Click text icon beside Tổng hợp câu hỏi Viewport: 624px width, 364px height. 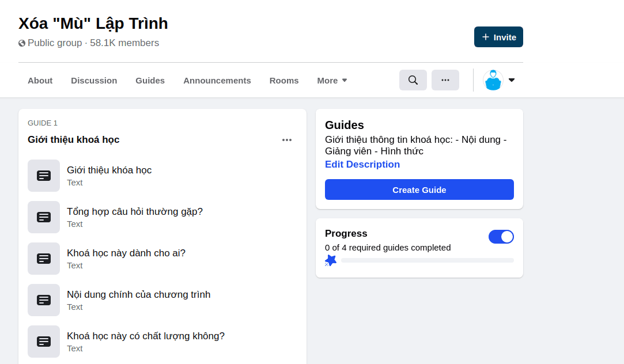pyautogui.click(x=44, y=217)
